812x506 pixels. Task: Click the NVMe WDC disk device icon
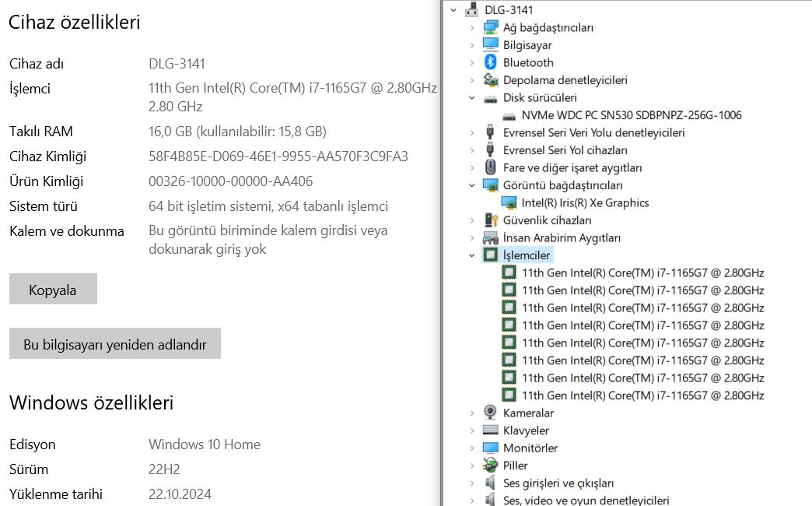click(509, 116)
